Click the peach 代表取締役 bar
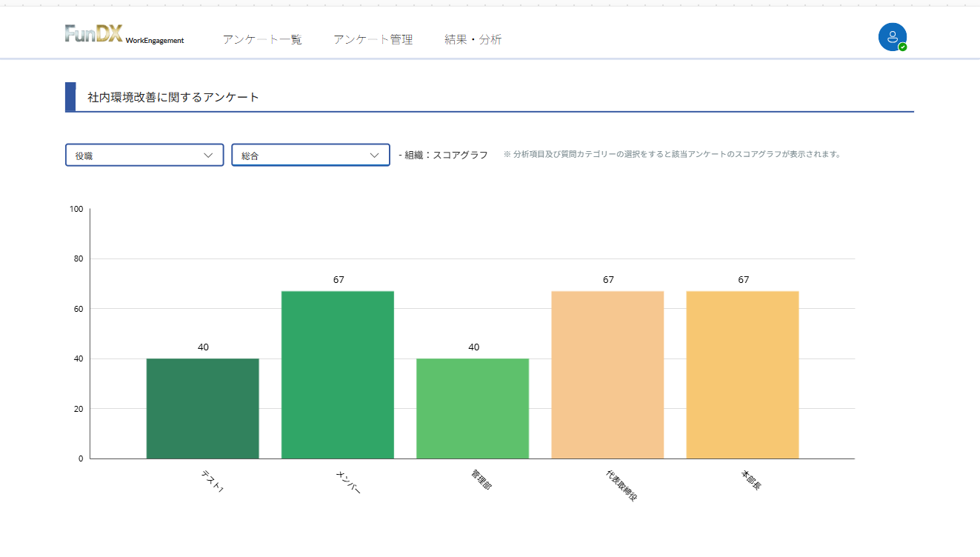This screenshot has height=557, width=980. click(x=607, y=374)
